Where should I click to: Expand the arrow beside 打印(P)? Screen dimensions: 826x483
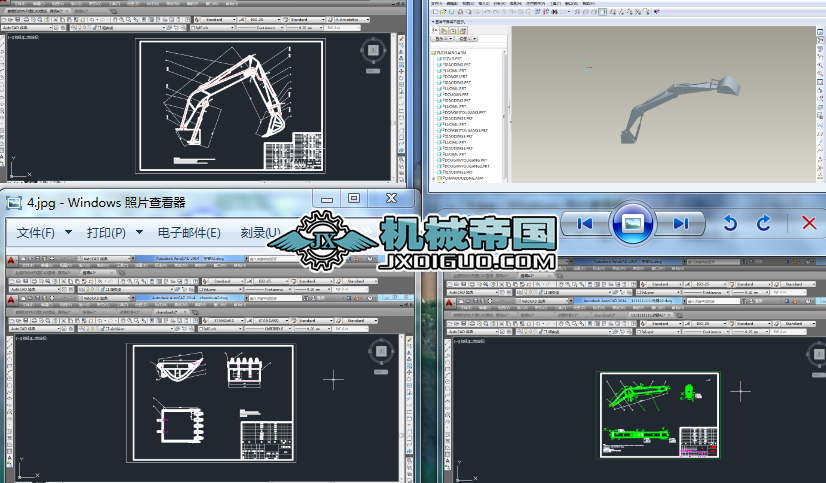click(139, 232)
